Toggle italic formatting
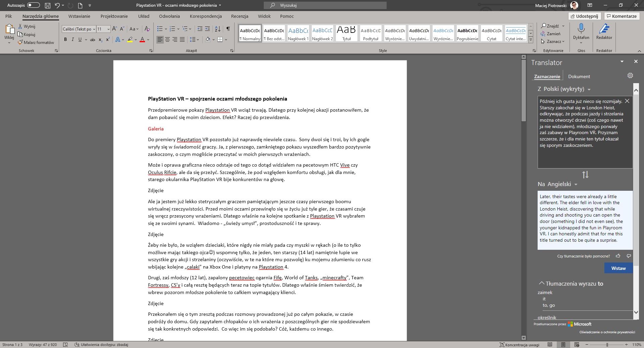The height and width of the screenshot is (348, 644). tap(72, 40)
